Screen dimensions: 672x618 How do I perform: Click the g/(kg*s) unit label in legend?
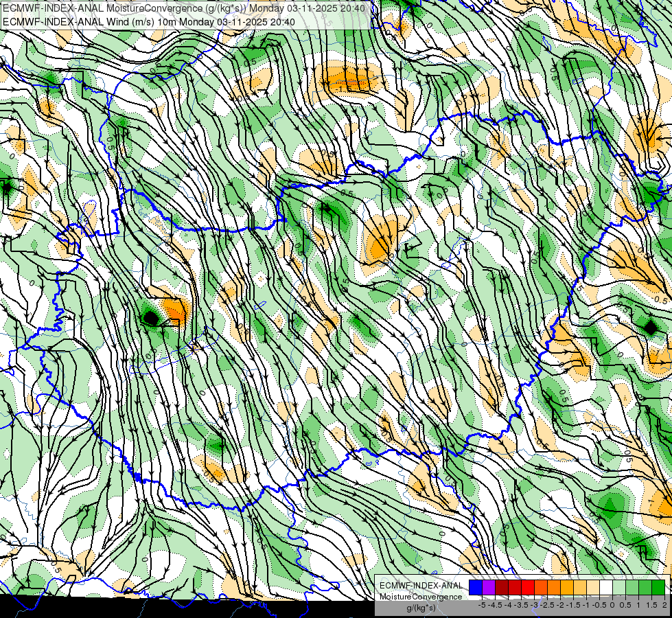[x=421, y=608]
